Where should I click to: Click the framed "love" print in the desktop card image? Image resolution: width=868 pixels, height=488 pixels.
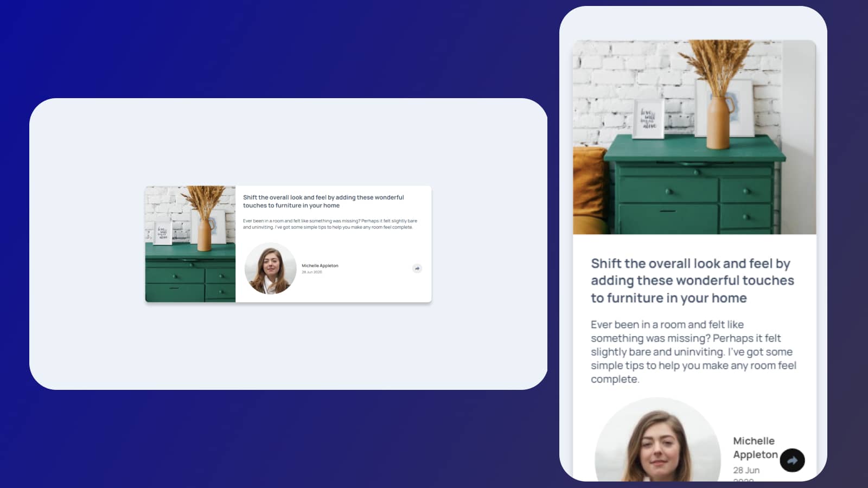[x=162, y=233]
